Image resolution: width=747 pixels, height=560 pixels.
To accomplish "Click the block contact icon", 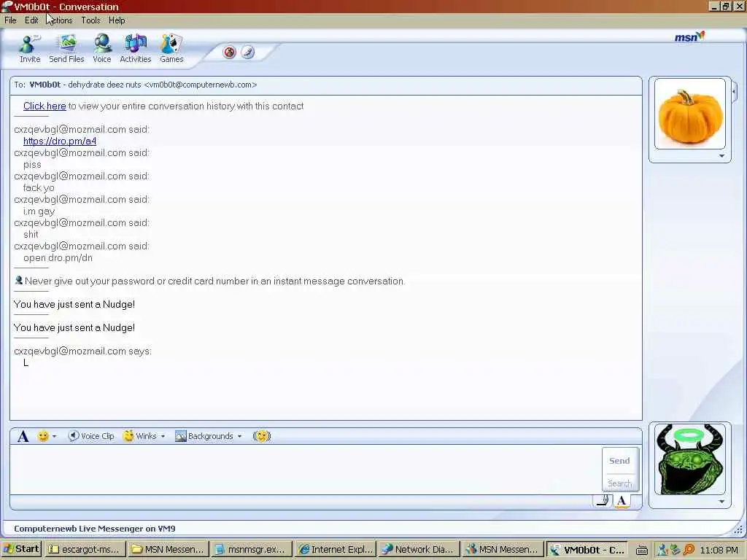I will [230, 52].
